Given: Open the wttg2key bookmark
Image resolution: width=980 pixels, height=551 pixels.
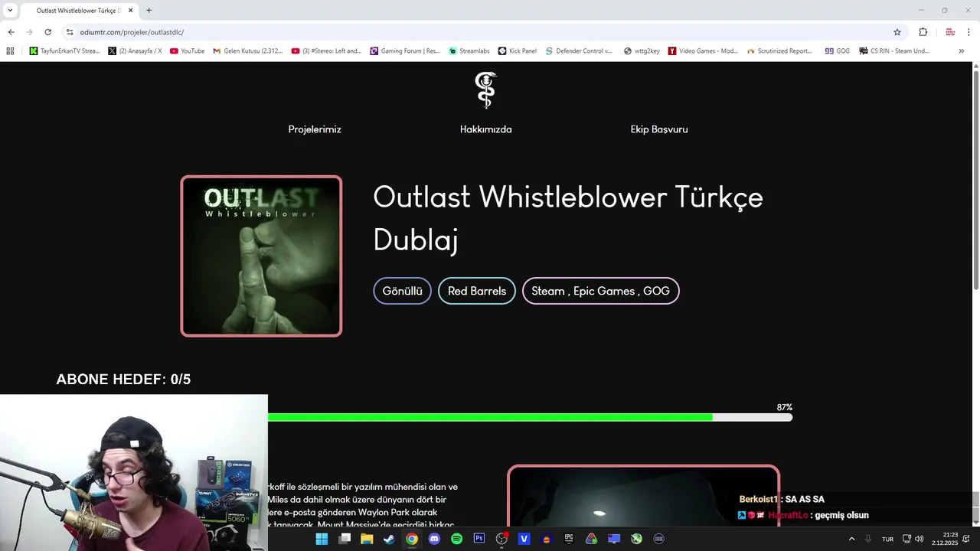Looking at the screenshot, I should click(x=642, y=51).
